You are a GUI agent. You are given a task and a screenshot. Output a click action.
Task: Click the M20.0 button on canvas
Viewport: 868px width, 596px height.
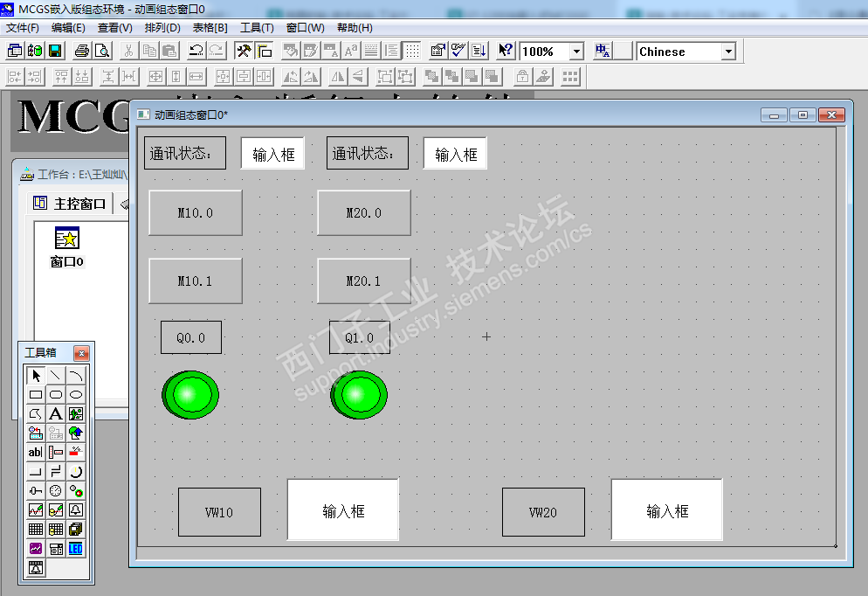(x=363, y=212)
